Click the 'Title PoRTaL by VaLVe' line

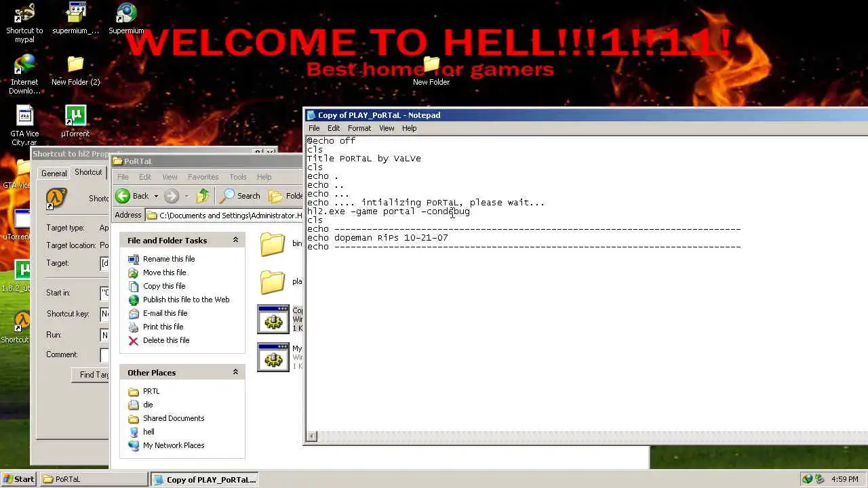[x=364, y=159]
